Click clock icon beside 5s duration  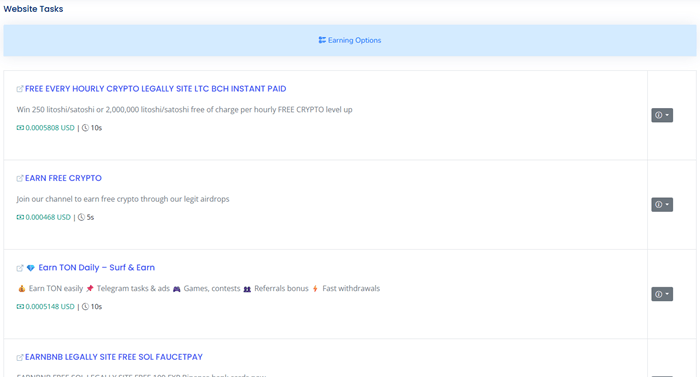pyautogui.click(x=81, y=217)
